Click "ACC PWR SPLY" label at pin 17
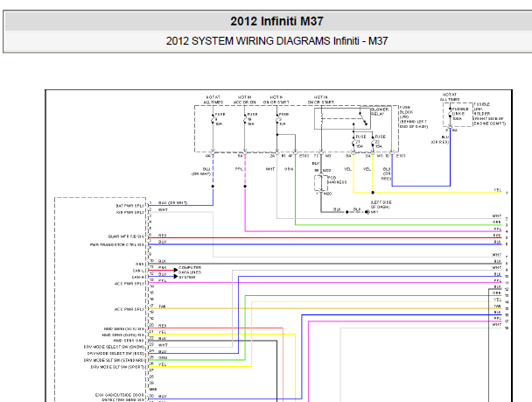 click(129, 309)
